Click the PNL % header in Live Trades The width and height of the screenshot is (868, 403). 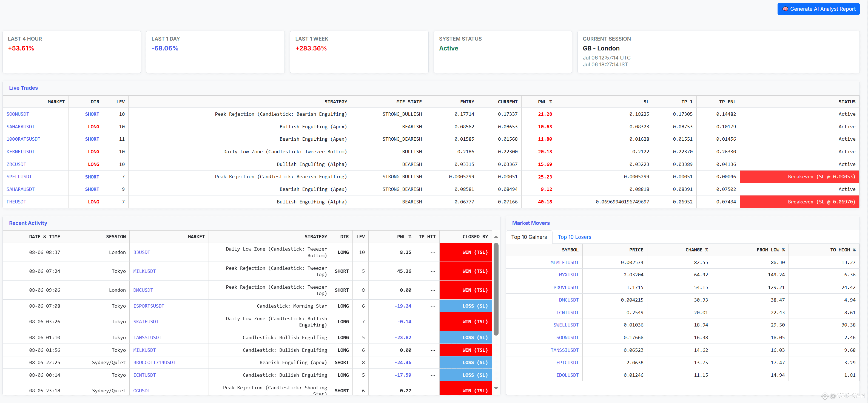(545, 102)
